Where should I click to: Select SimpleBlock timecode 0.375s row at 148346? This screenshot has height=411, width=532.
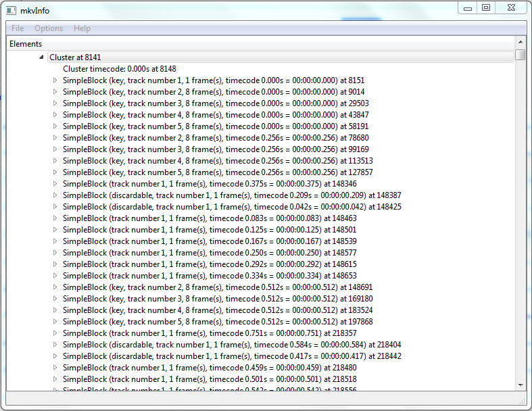210,184
